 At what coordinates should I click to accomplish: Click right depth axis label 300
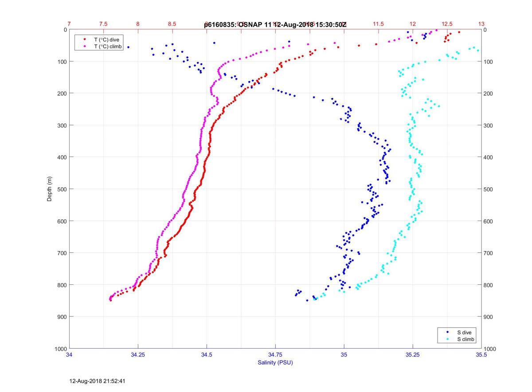pyautogui.click(x=488, y=125)
